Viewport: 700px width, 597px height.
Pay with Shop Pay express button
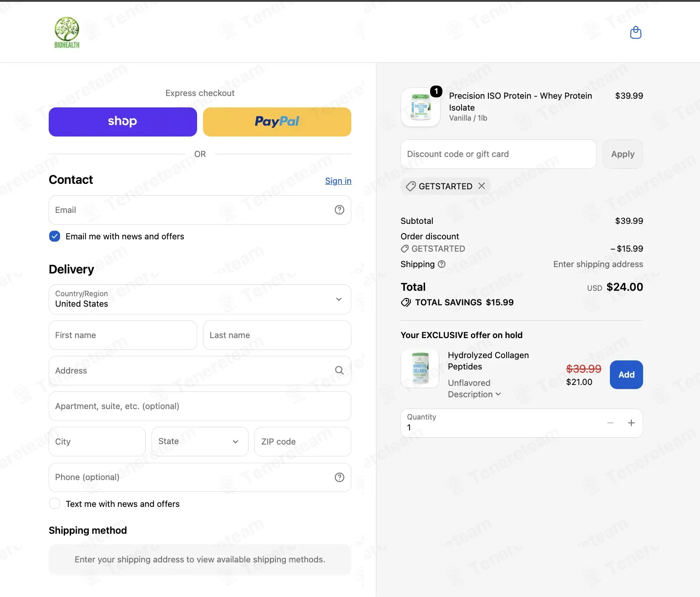(x=123, y=122)
